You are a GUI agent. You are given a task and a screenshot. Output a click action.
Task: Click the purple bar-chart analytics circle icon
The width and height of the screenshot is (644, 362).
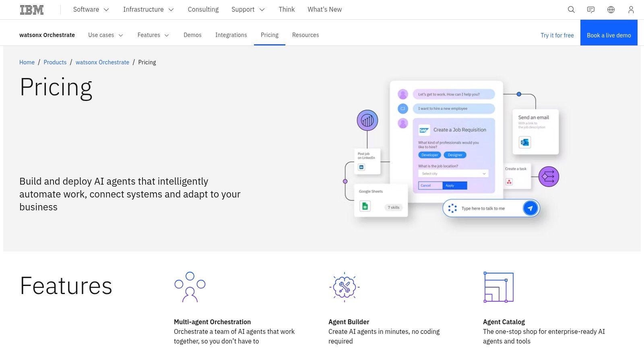367,120
